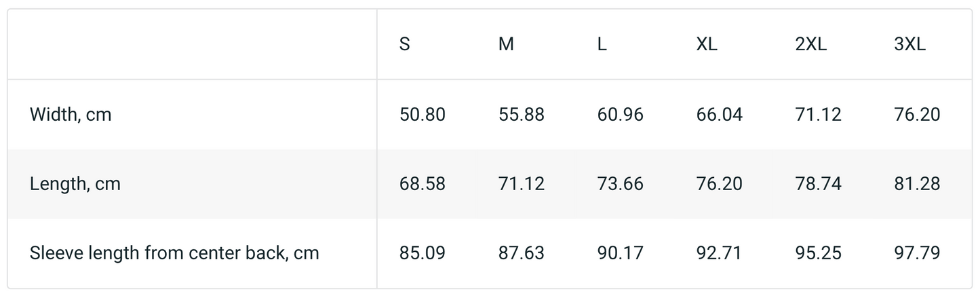This screenshot has height=298, width=980.
Task: Click the "Width, cm" row label
Action: pos(71,115)
